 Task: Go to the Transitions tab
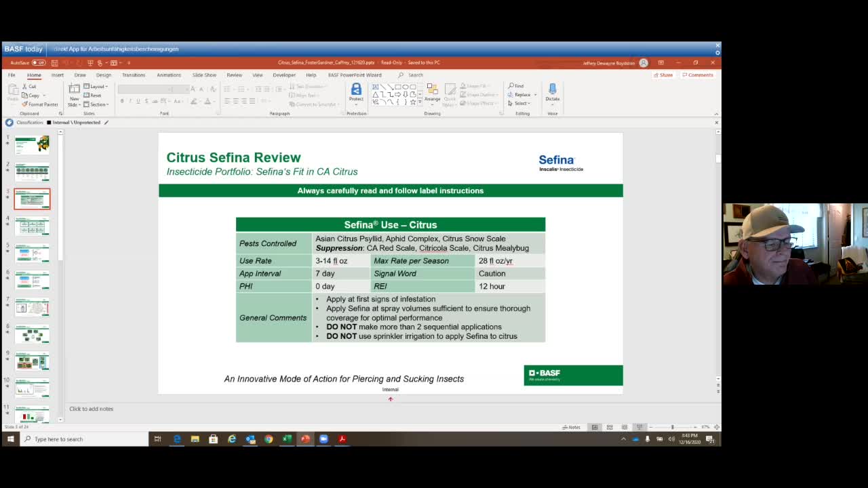point(134,75)
